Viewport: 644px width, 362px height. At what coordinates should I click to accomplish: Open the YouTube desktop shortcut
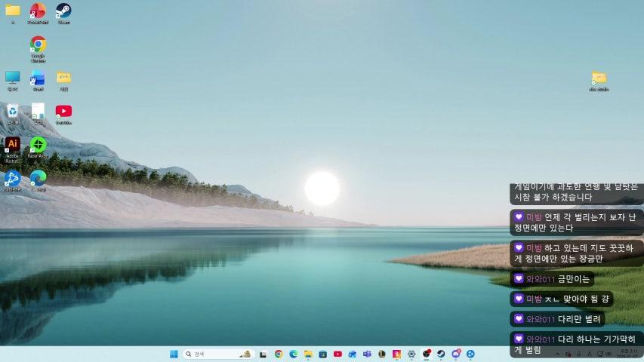pyautogui.click(x=63, y=112)
